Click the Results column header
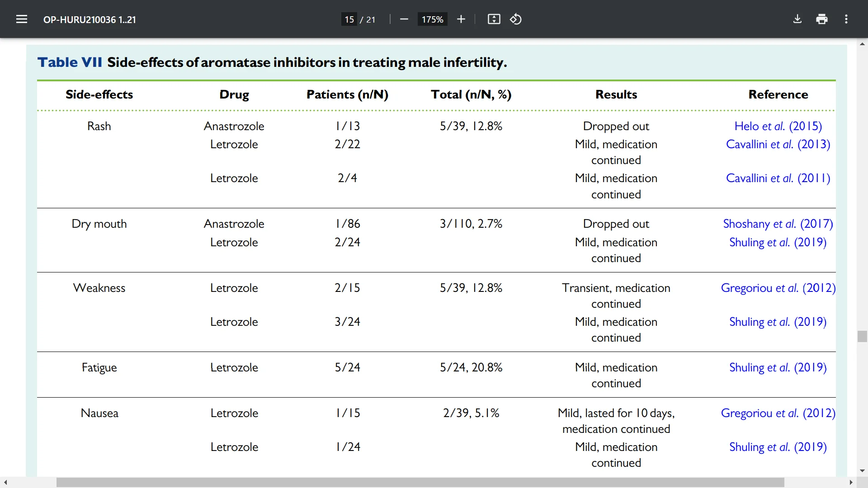 click(x=616, y=94)
